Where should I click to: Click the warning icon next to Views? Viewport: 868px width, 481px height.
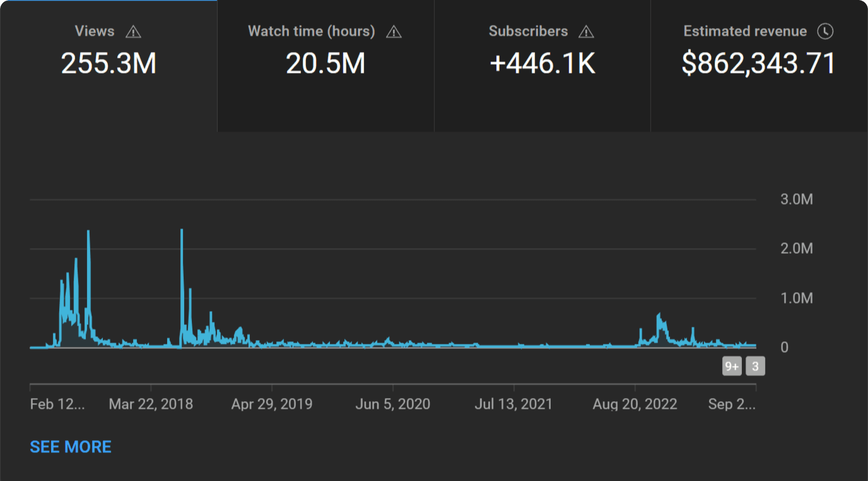[x=133, y=32]
